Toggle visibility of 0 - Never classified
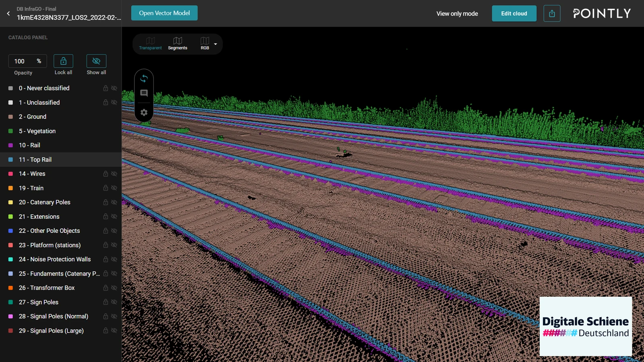644x362 pixels. (x=114, y=88)
